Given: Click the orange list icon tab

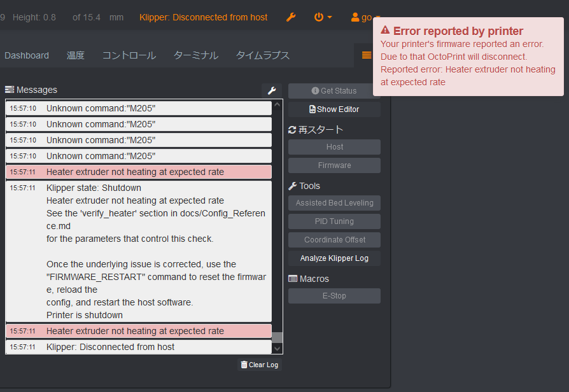Looking at the screenshot, I should click(367, 55).
